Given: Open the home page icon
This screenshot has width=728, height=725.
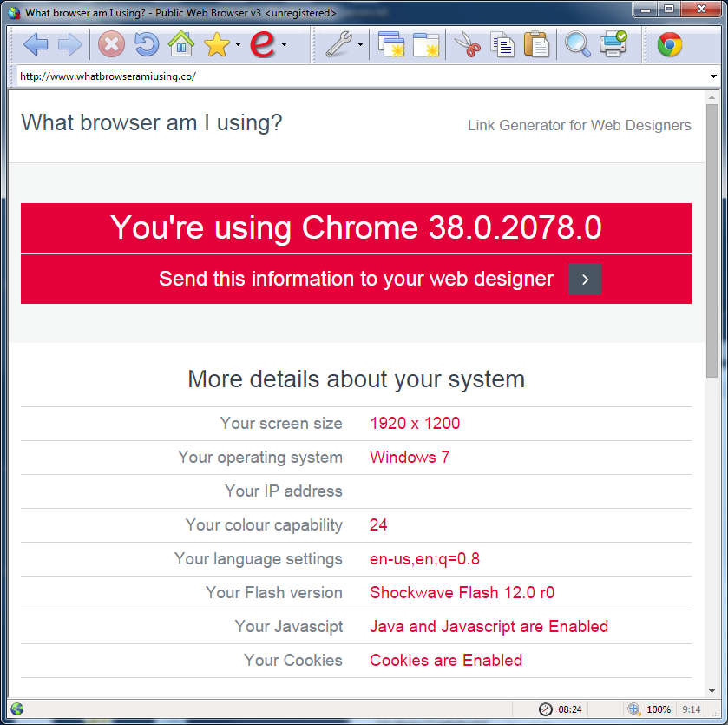Looking at the screenshot, I should coord(181,44).
